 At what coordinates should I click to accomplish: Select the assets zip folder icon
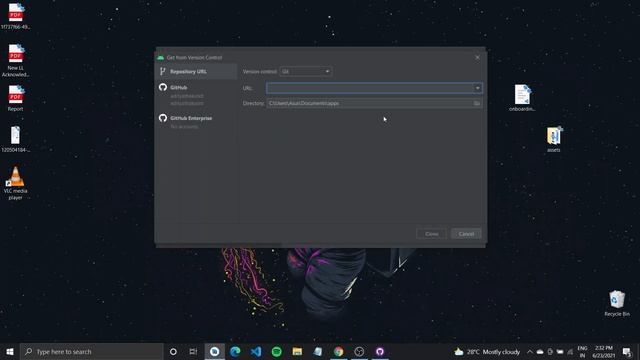554,139
